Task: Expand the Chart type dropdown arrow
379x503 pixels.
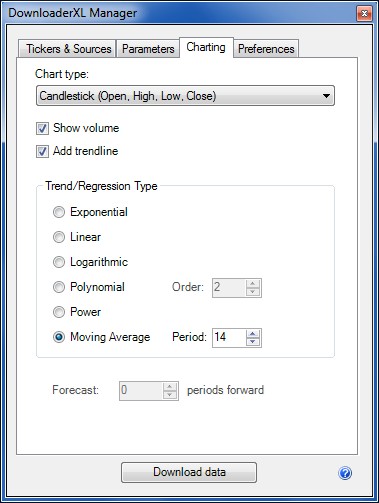Action: (x=326, y=96)
